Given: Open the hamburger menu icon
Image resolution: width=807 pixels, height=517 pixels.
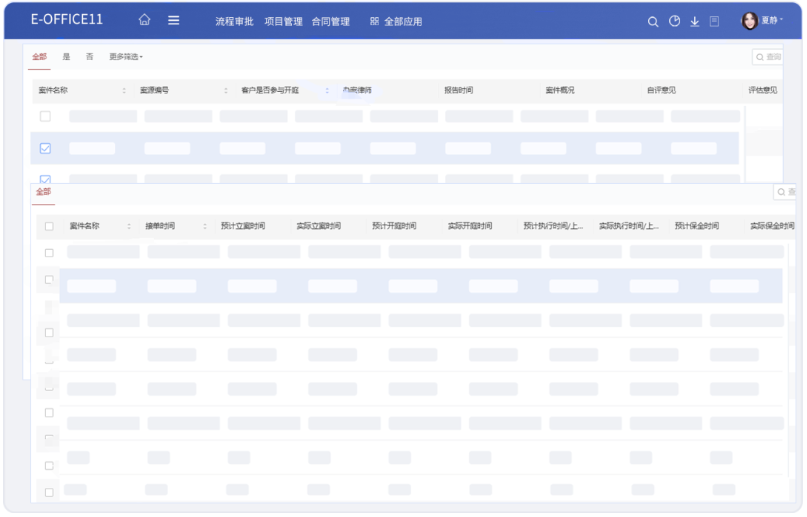Looking at the screenshot, I should tap(174, 20).
